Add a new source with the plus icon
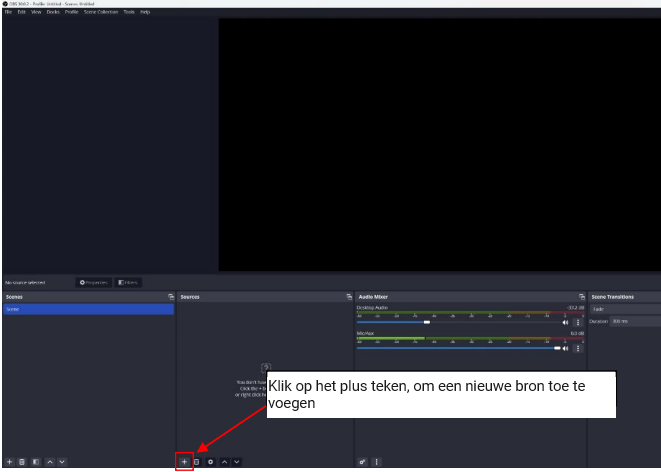The height and width of the screenshot is (472, 661). tap(184, 462)
